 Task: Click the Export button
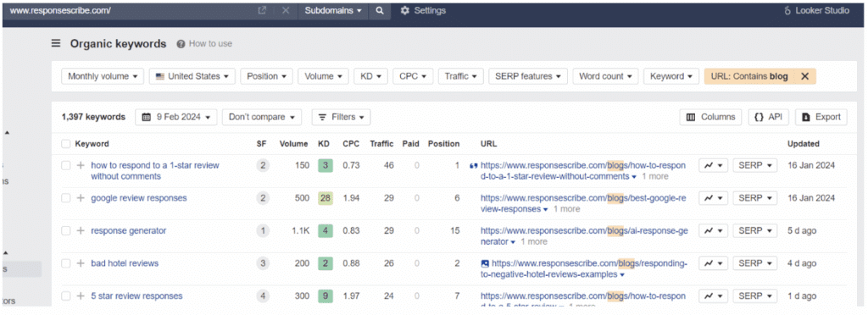pos(821,117)
